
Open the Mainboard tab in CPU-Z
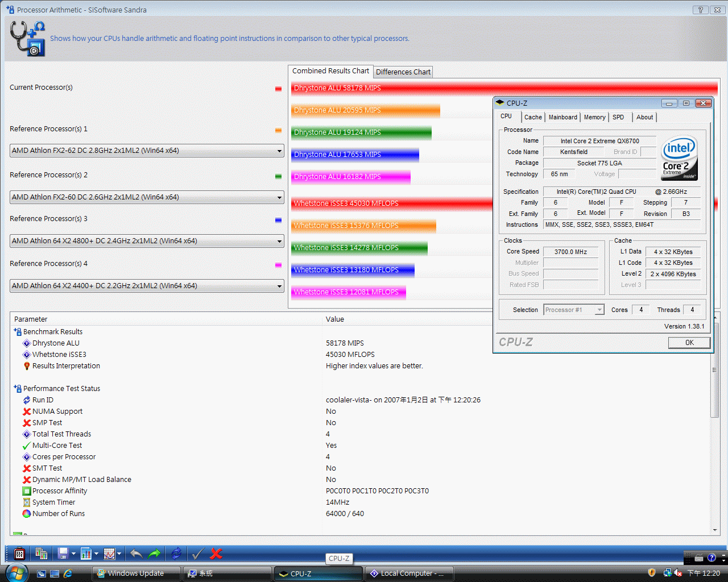pos(563,117)
